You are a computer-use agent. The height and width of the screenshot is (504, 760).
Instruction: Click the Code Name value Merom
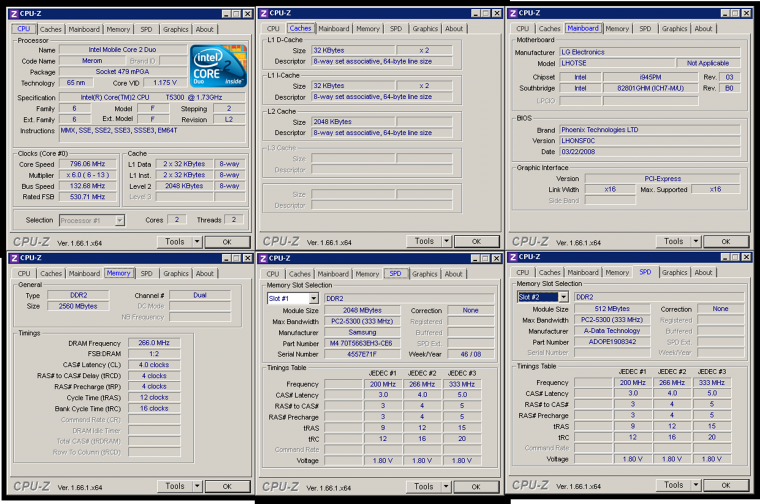point(92,61)
